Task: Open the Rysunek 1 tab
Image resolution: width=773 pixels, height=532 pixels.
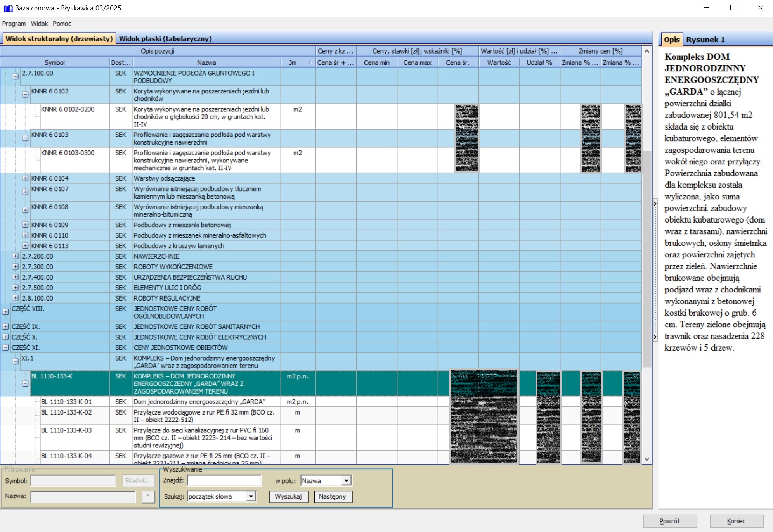Action: [x=705, y=40]
